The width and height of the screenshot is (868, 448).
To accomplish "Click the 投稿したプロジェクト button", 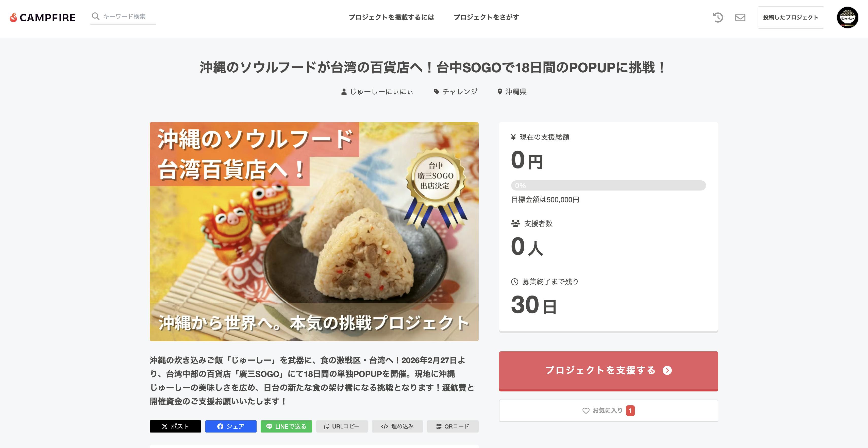I will (x=791, y=18).
